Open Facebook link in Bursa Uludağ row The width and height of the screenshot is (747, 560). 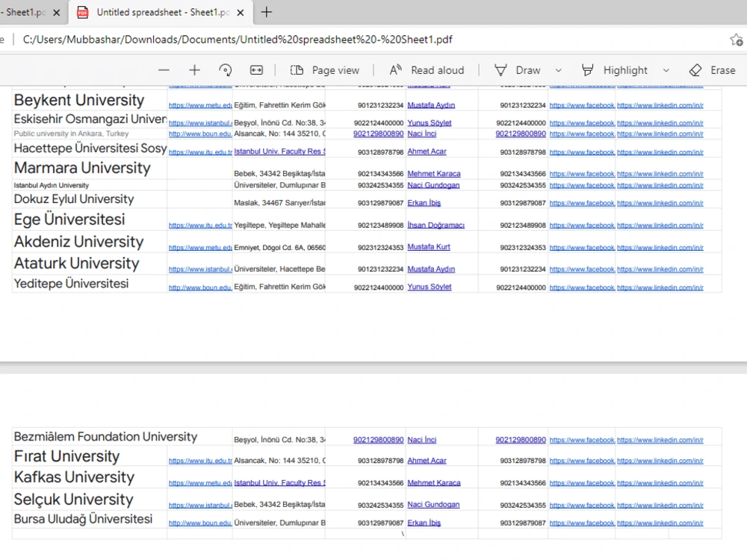pyautogui.click(x=582, y=523)
